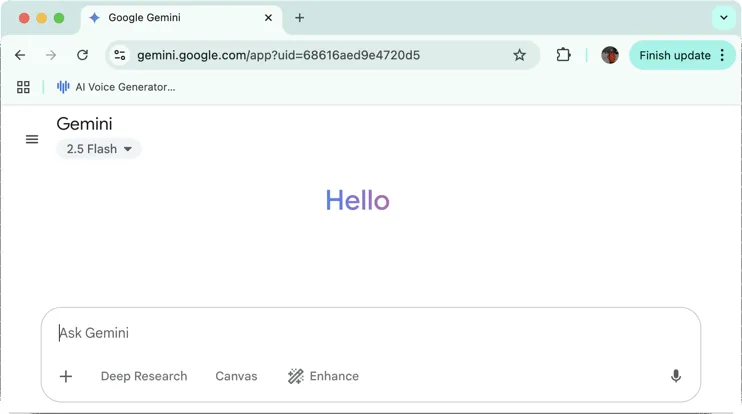Open the tab search chevron dropdown
The image size is (742, 414).
[x=724, y=18]
